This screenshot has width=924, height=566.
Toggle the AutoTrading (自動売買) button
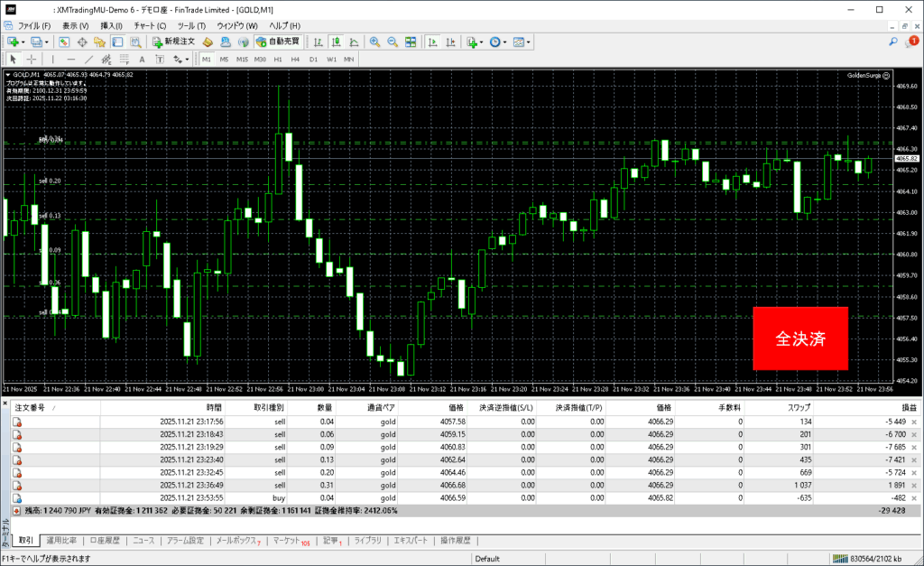279,42
